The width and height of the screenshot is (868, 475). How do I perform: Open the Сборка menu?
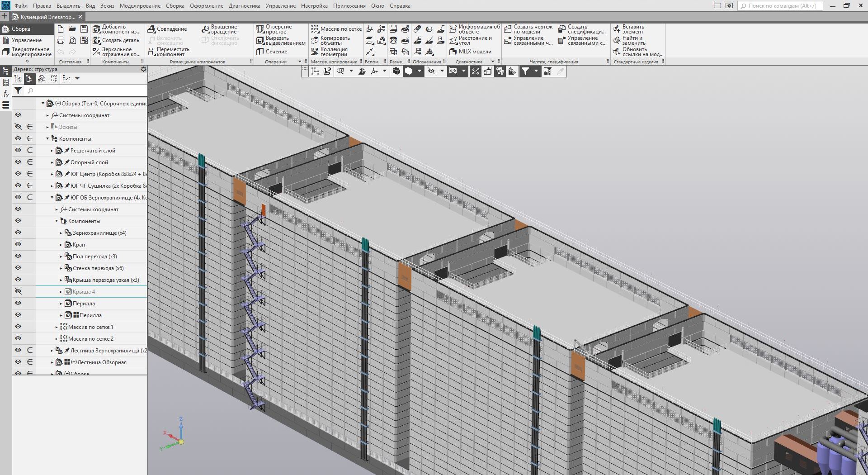pyautogui.click(x=175, y=6)
